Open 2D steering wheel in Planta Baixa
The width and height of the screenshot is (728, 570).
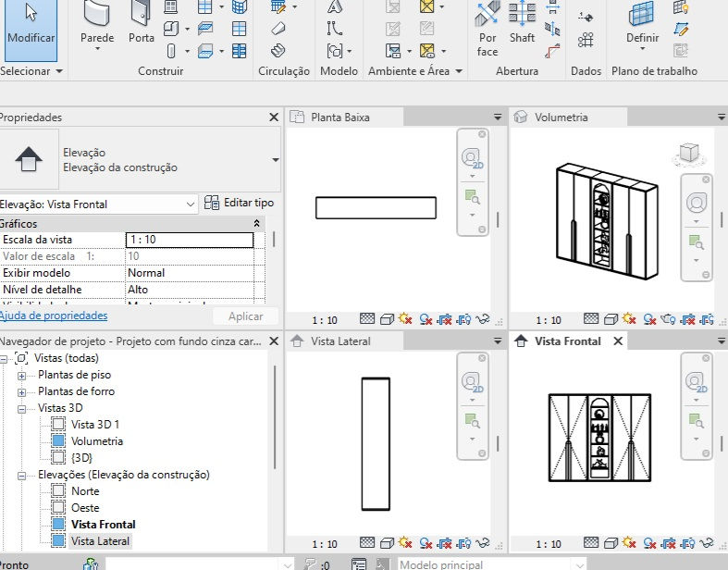473,159
